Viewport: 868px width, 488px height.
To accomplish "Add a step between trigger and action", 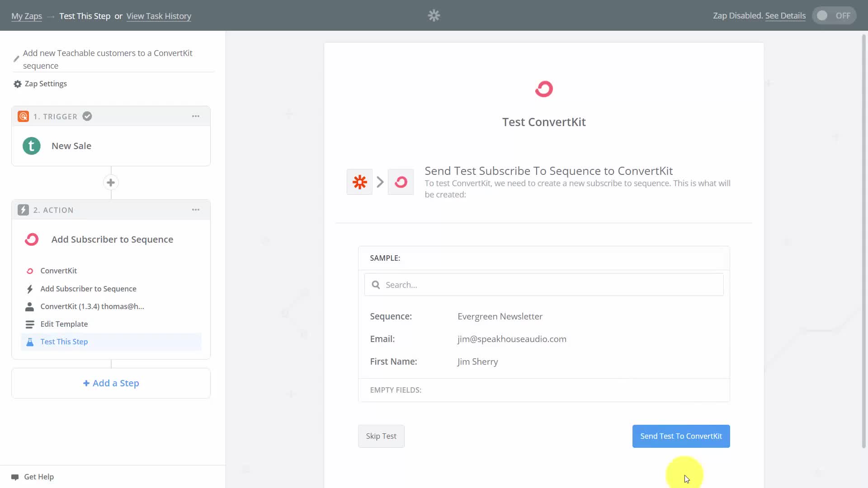I will (111, 183).
